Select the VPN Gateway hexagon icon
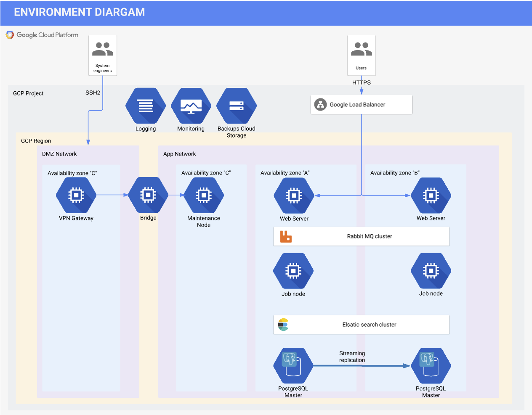Viewport: 532px width, 415px height. click(x=76, y=195)
